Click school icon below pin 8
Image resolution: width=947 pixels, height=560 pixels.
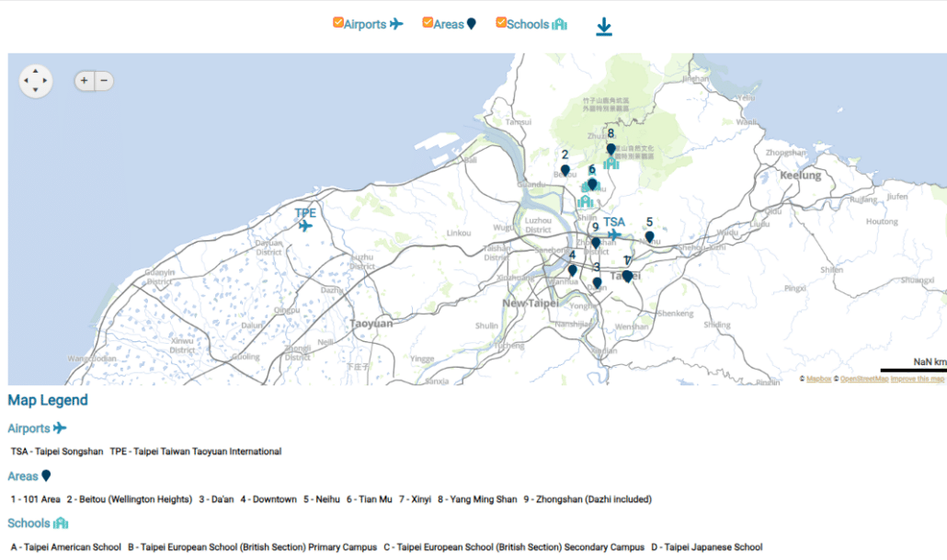tap(611, 165)
